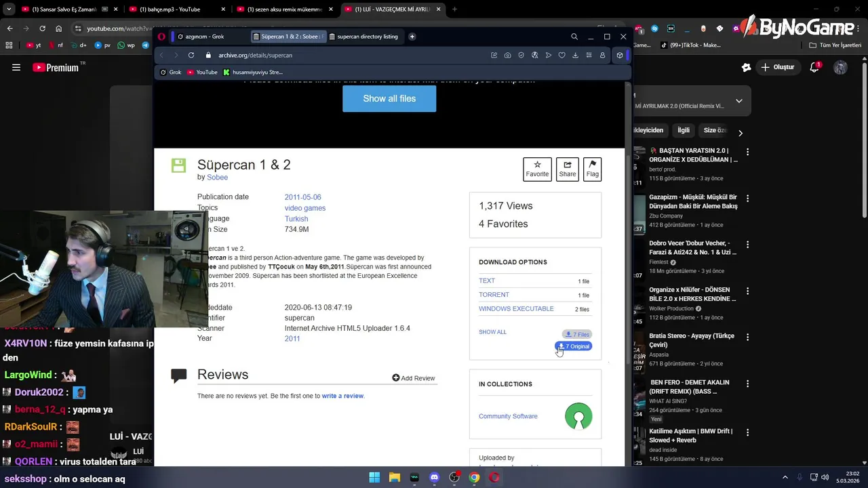The height and width of the screenshot is (488, 868).
Task: Click the volume icon in system tray
Action: (x=825, y=477)
